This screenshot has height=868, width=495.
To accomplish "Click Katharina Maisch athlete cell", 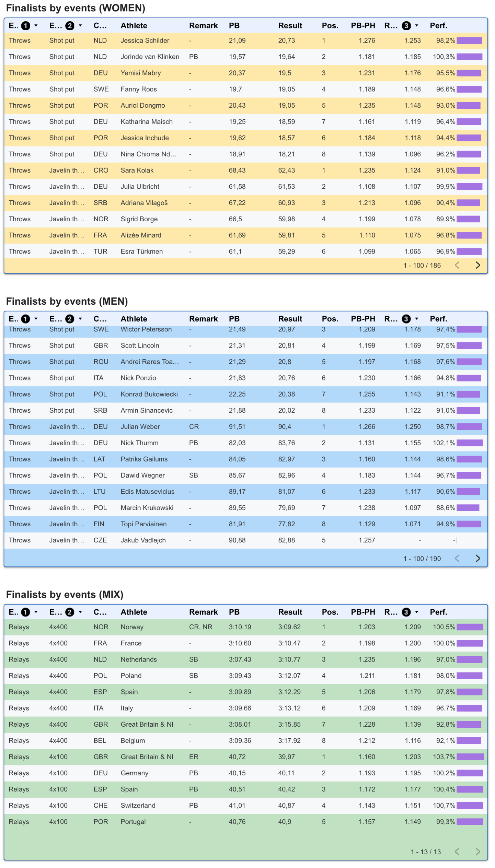I will [x=147, y=122].
